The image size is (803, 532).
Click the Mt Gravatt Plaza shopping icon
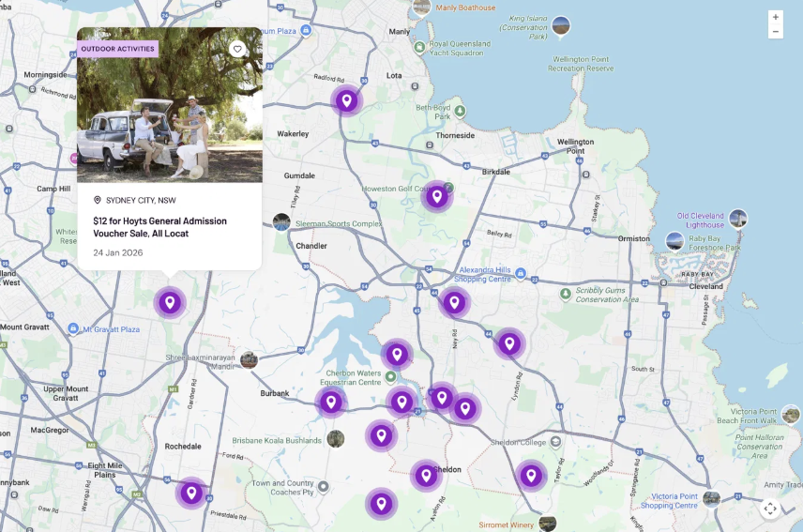click(73, 327)
